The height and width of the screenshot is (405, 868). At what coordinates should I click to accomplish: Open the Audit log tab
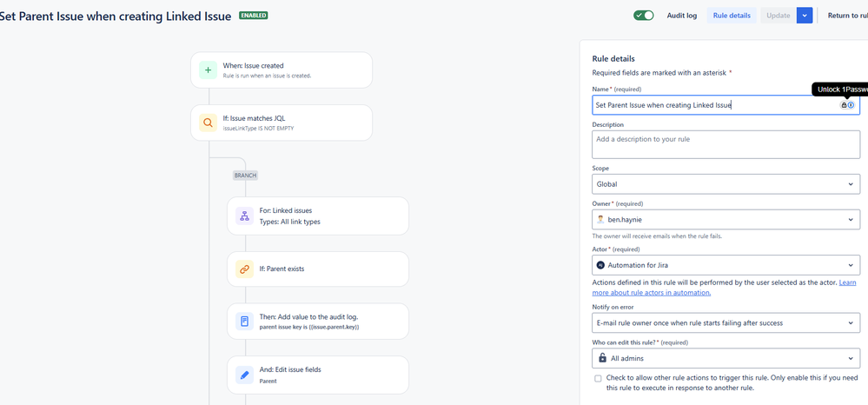(x=682, y=16)
